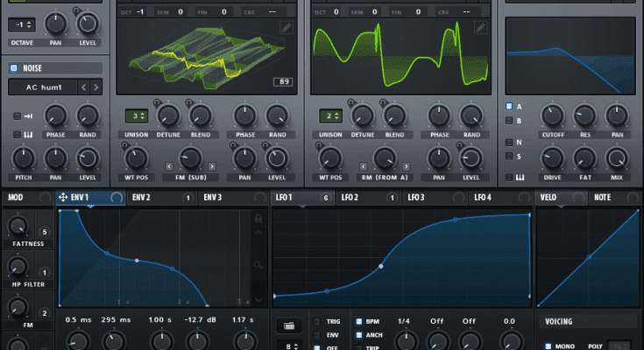Toggle filter routing for oscillator B
Image resolution: width=644 pixels, height=350 pixels.
[510, 121]
